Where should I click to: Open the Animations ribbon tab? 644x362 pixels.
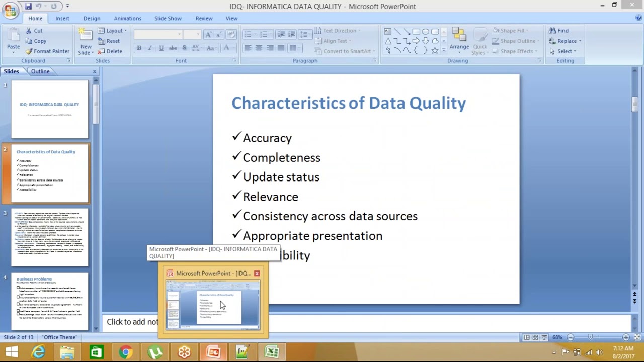tap(127, 18)
